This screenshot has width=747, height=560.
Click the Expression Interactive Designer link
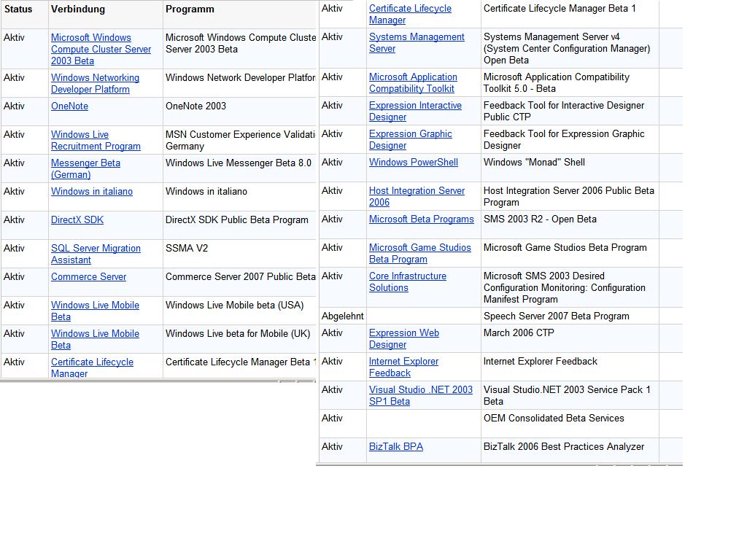click(x=415, y=112)
